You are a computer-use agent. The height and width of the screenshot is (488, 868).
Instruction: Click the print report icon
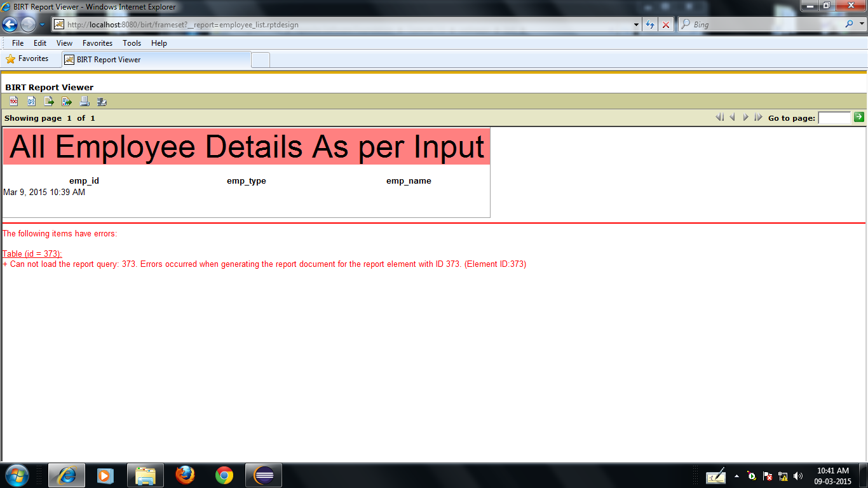coord(85,101)
